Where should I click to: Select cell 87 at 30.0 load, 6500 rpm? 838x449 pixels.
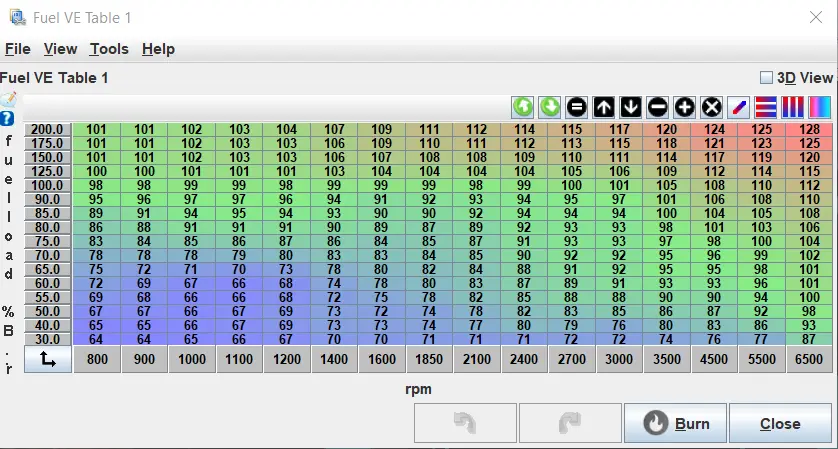[x=809, y=339]
